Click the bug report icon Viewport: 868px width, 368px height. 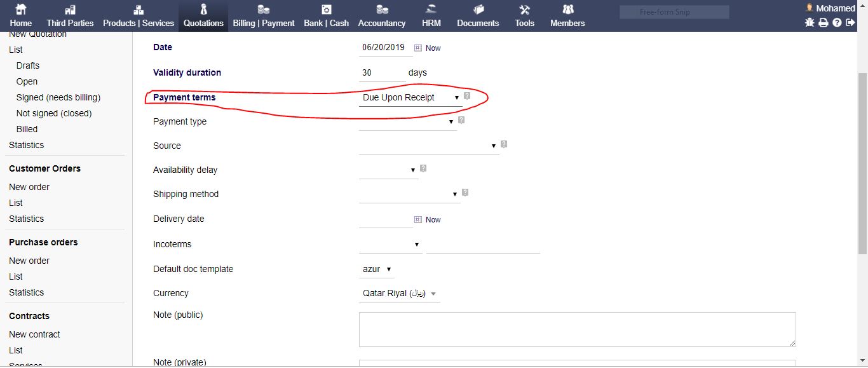coord(810,22)
